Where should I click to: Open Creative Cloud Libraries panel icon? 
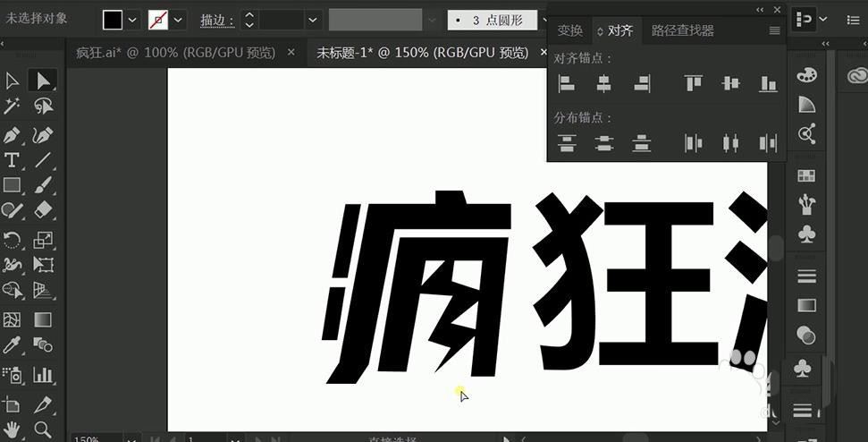857,75
